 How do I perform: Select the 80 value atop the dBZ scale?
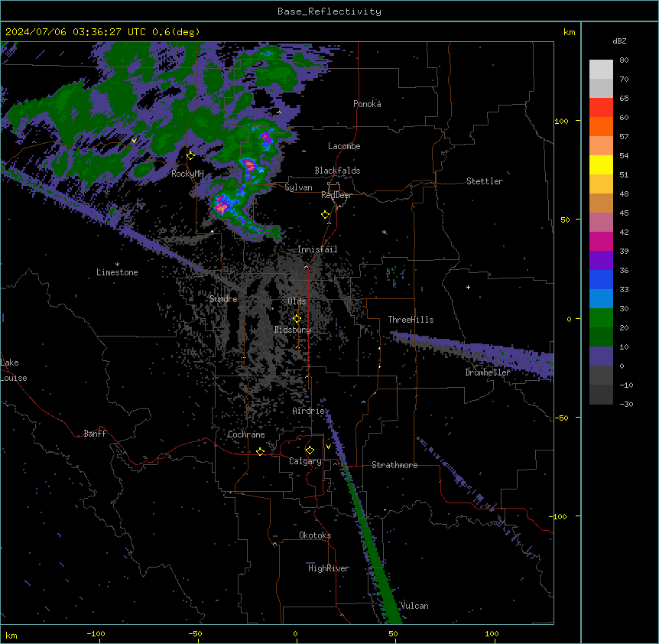[624, 60]
